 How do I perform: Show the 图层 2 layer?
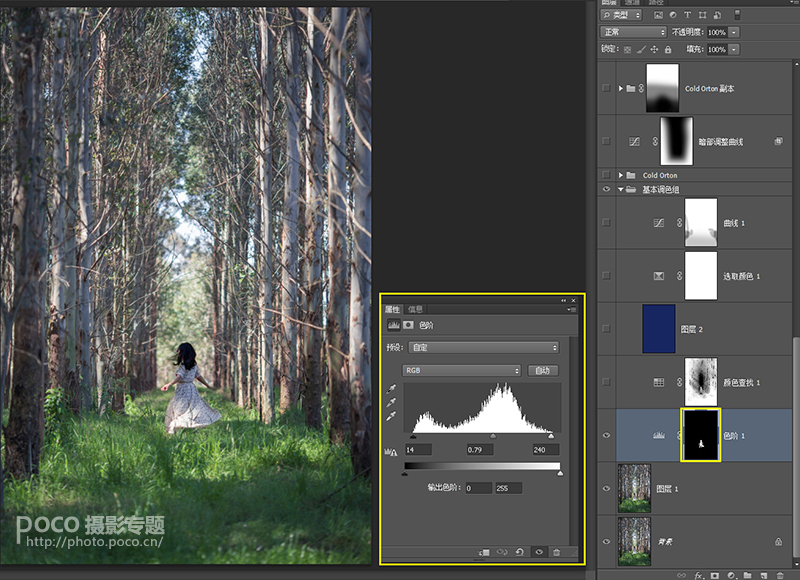point(606,329)
